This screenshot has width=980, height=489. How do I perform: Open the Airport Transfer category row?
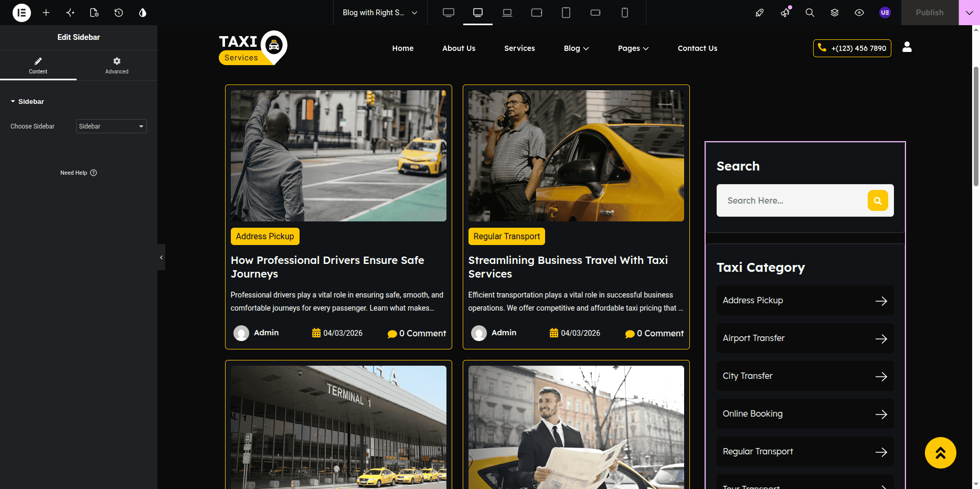pyautogui.click(x=805, y=338)
